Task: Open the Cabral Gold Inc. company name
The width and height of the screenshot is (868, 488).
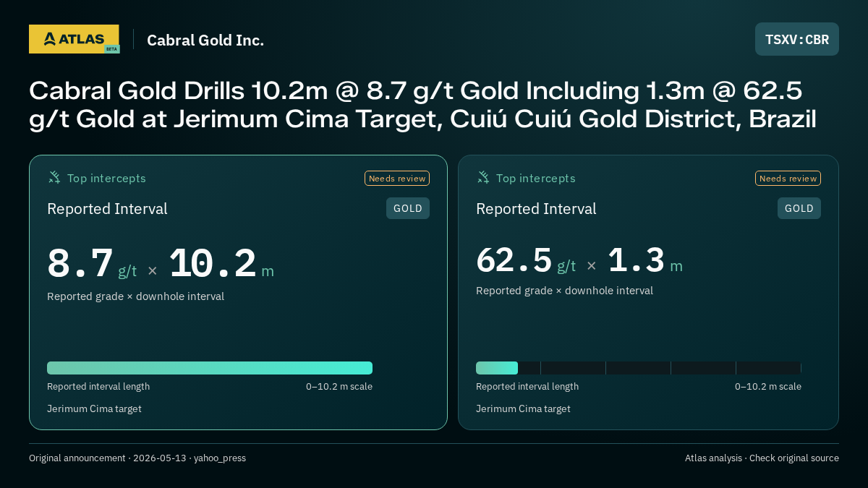Action: (x=205, y=40)
